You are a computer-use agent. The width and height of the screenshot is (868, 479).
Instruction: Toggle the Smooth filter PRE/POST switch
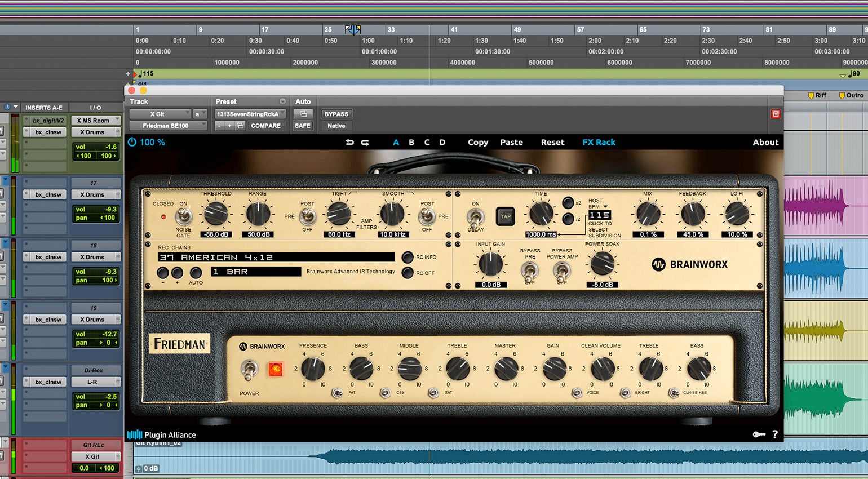[427, 216]
